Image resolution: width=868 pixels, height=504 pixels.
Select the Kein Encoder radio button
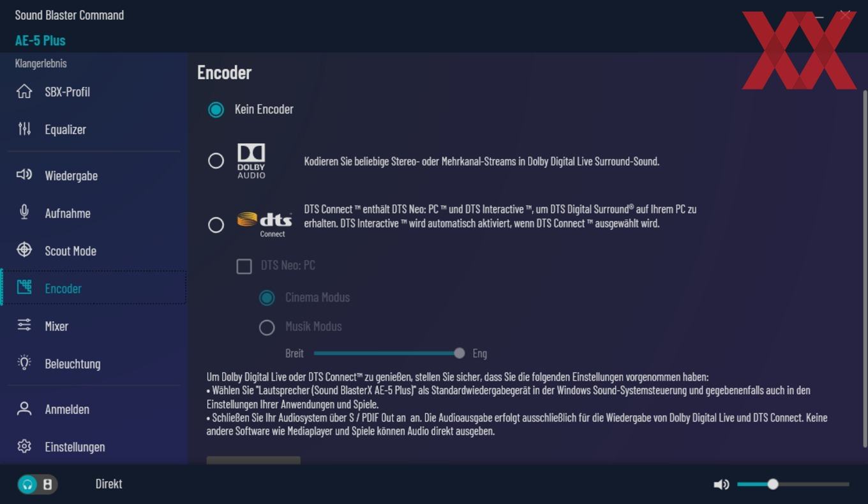(x=216, y=109)
